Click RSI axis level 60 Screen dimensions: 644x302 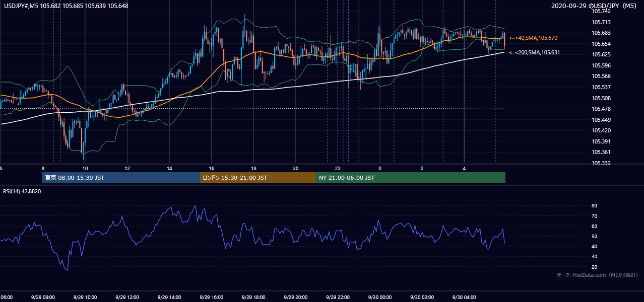595,226
